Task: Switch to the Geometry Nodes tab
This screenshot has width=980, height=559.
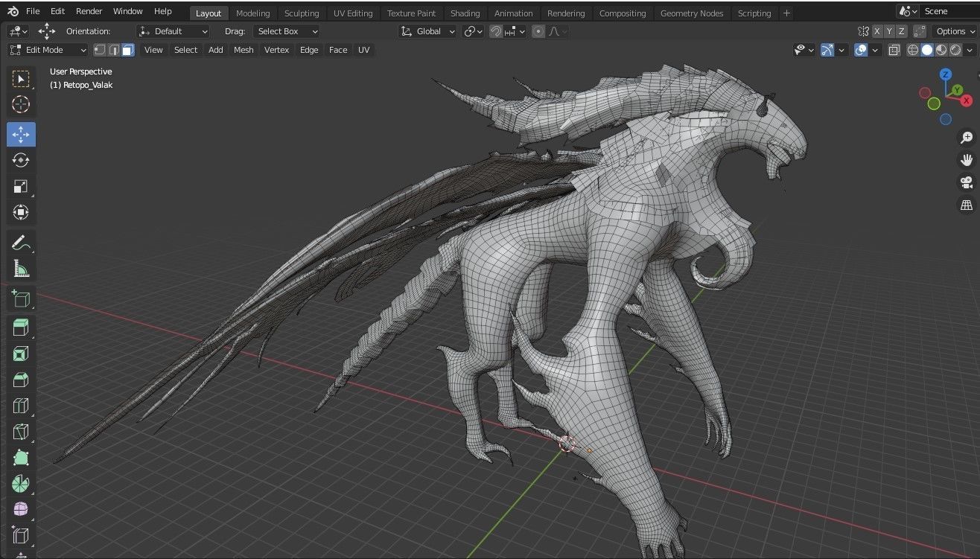Action: (692, 13)
